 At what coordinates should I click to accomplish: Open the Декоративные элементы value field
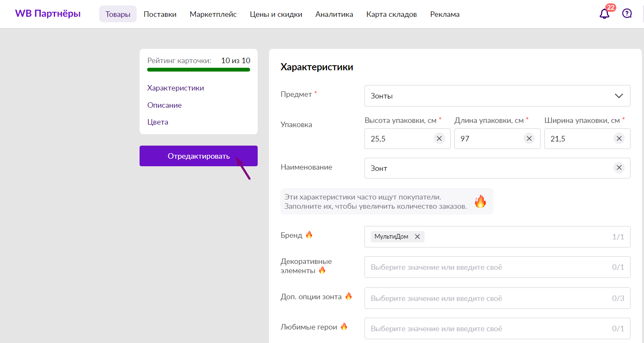tap(497, 267)
